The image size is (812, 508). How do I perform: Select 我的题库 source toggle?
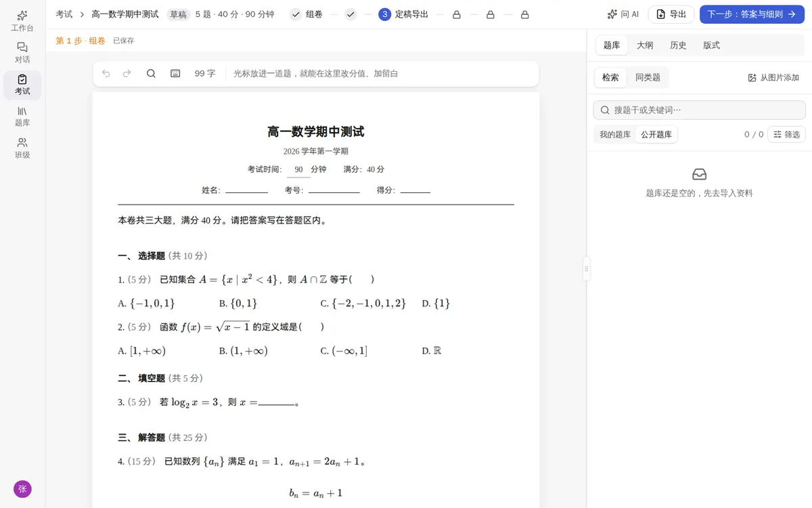tap(615, 135)
